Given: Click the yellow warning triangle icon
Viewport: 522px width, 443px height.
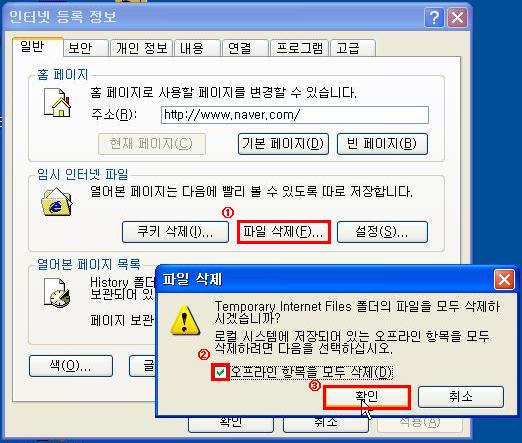Looking at the screenshot, I should (x=185, y=320).
